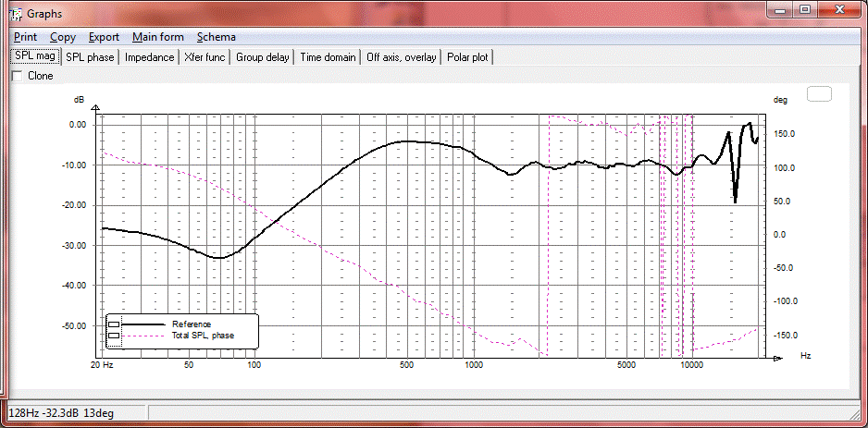Close the Graphs window
The height and width of the screenshot is (428, 868).
click(839, 9)
